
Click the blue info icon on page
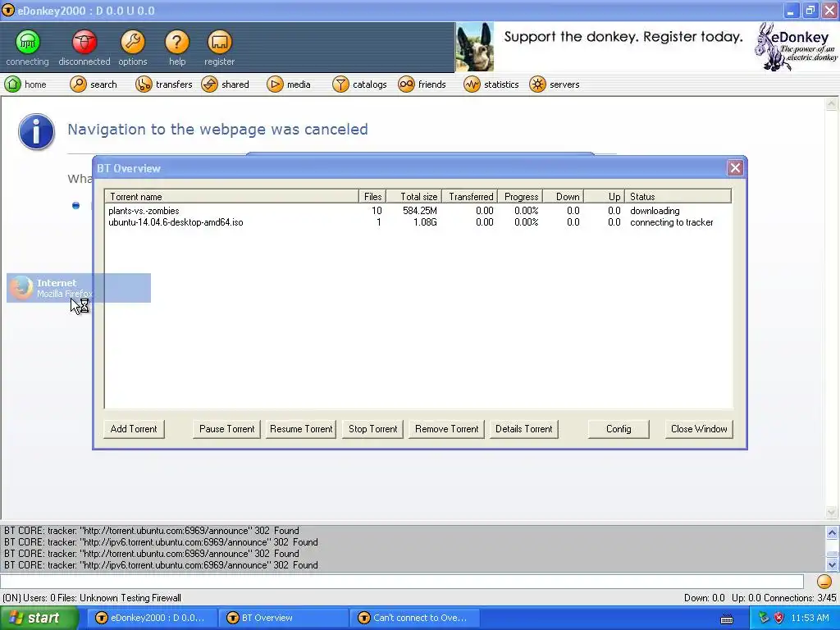[36, 131]
